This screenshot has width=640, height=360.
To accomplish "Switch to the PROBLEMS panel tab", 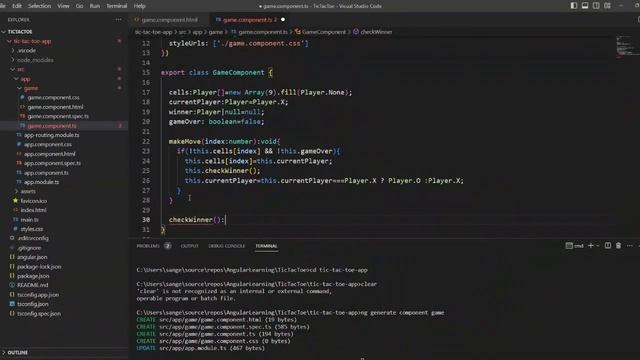I will pyautogui.click(x=148, y=246).
